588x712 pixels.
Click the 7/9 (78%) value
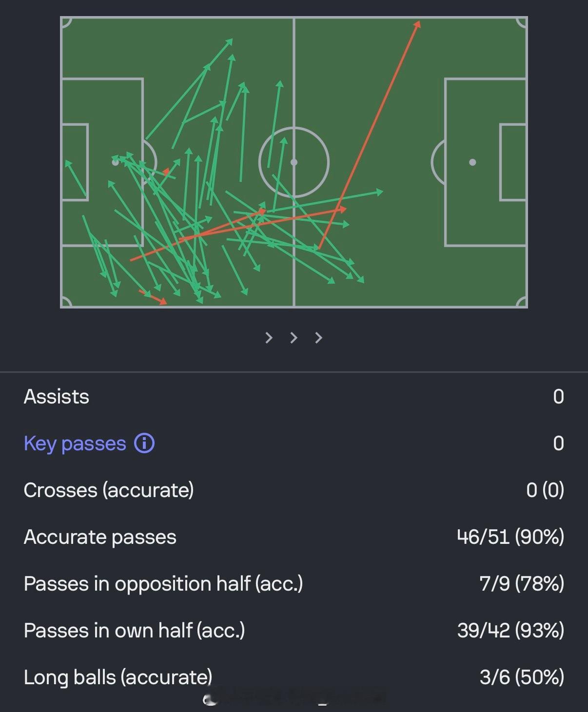click(522, 584)
